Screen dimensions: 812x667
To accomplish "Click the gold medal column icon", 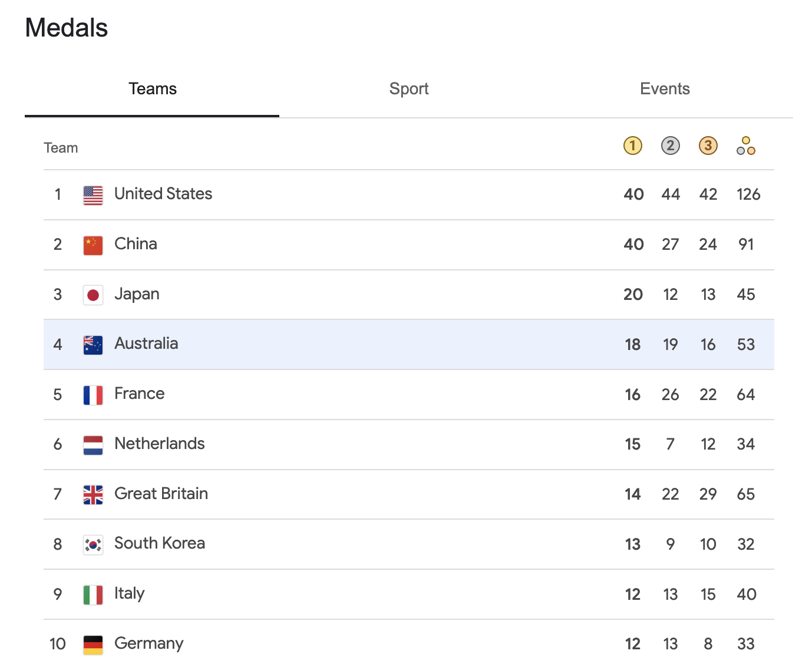I will click(x=632, y=146).
